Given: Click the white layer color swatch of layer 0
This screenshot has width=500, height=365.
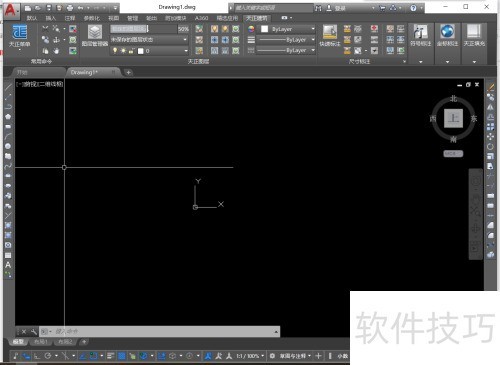Looking at the screenshot, I should pyautogui.click(x=141, y=51).
